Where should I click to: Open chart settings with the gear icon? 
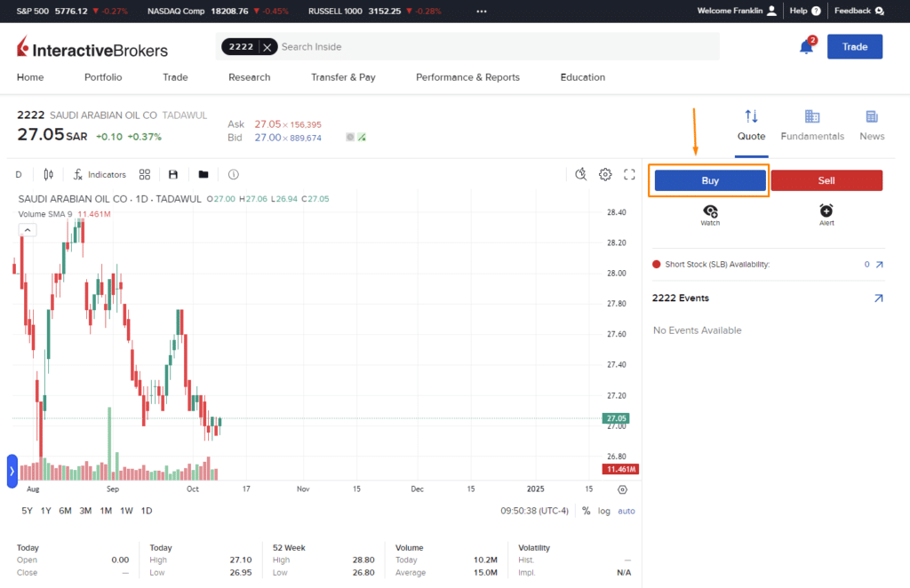[605, 174]
